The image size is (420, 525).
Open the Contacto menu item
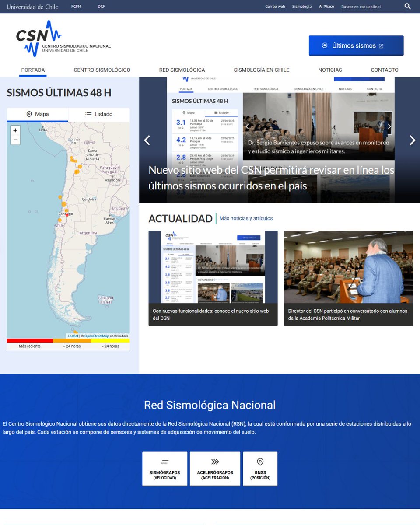click(385, 70)
